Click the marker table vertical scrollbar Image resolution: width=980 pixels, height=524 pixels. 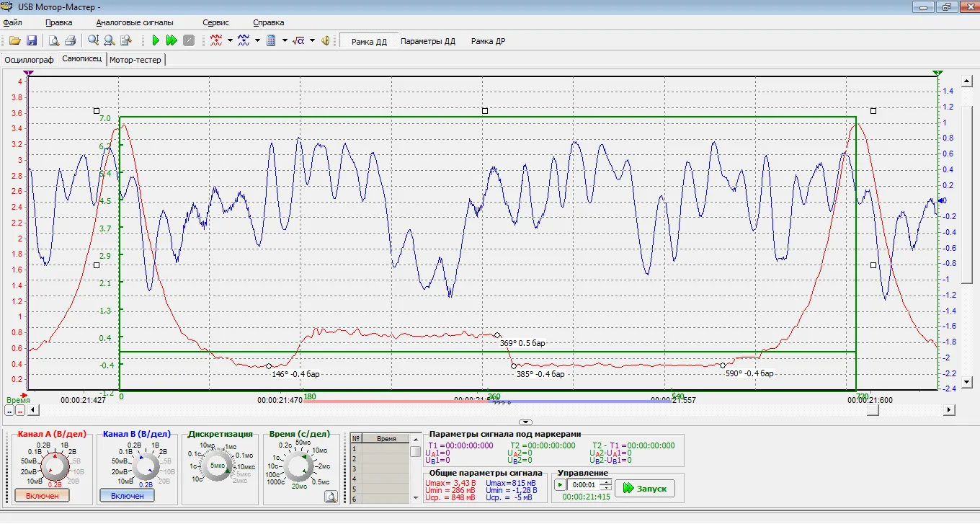tap(416, 469)
